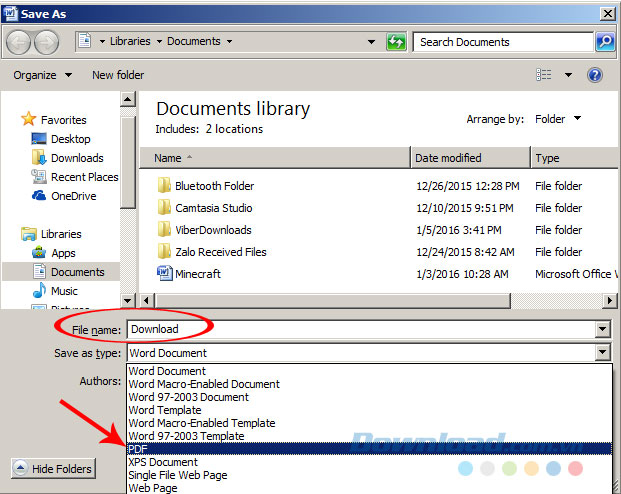The height and width of the screenshot is (494, 621).
Task: Click the 2 locations link
Action: pyautogui.click(x=234, y=129)
